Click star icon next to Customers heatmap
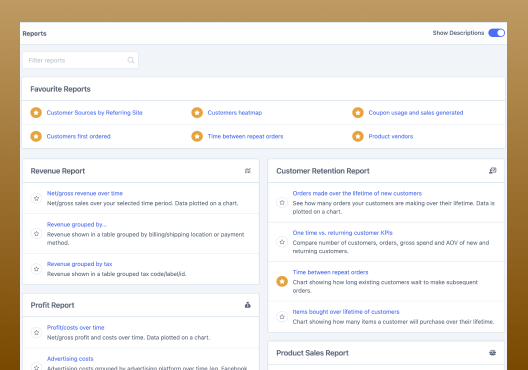The width and height of the screenshot is (528, 370). pyautogui.click(x=197, y=112)
